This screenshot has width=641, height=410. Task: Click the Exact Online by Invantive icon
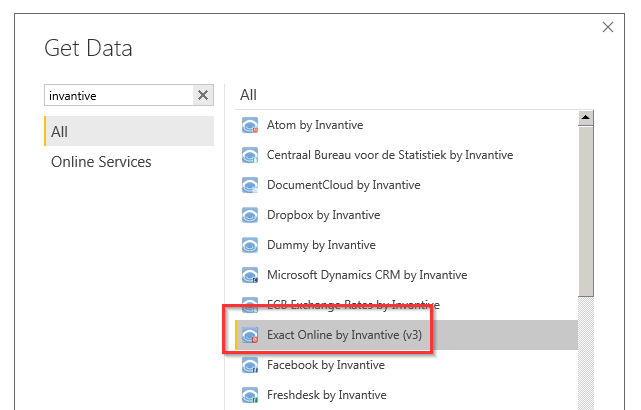250,335
